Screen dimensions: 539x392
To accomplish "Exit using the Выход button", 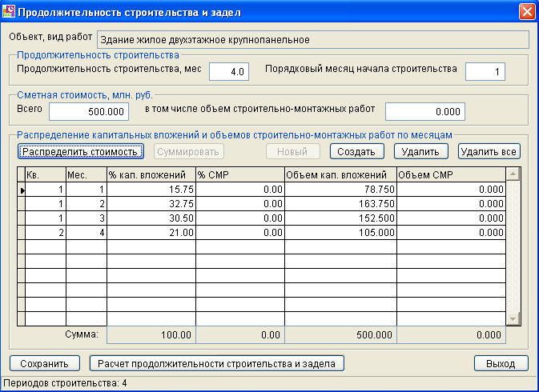I will pos(501,363).
